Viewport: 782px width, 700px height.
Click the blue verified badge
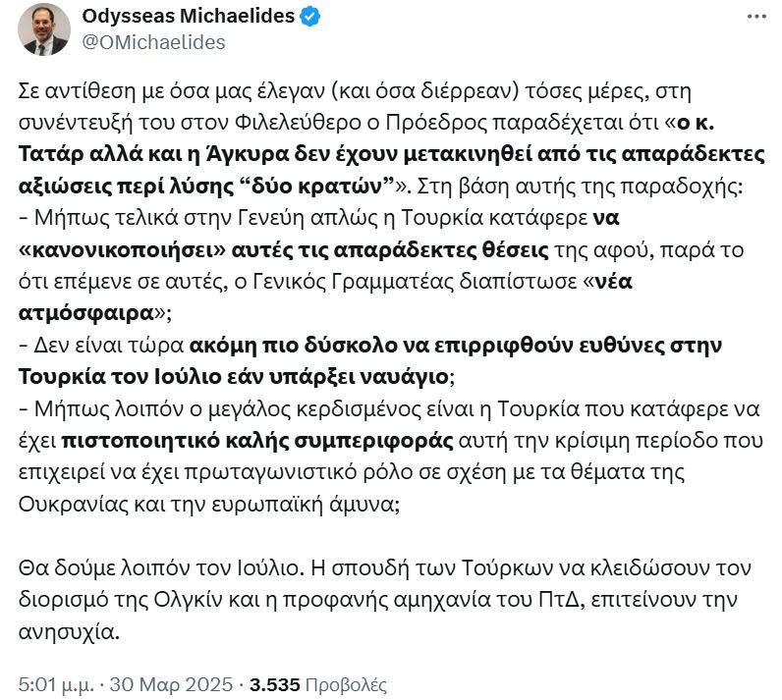point(309,17)
